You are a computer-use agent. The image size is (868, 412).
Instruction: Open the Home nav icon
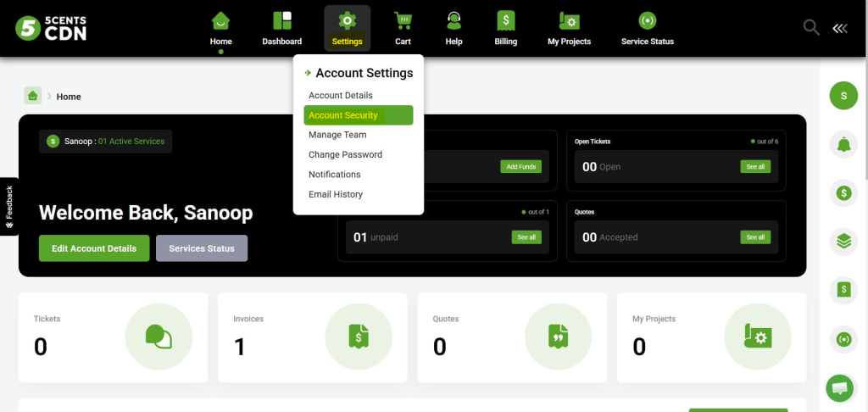coord(220,21)
